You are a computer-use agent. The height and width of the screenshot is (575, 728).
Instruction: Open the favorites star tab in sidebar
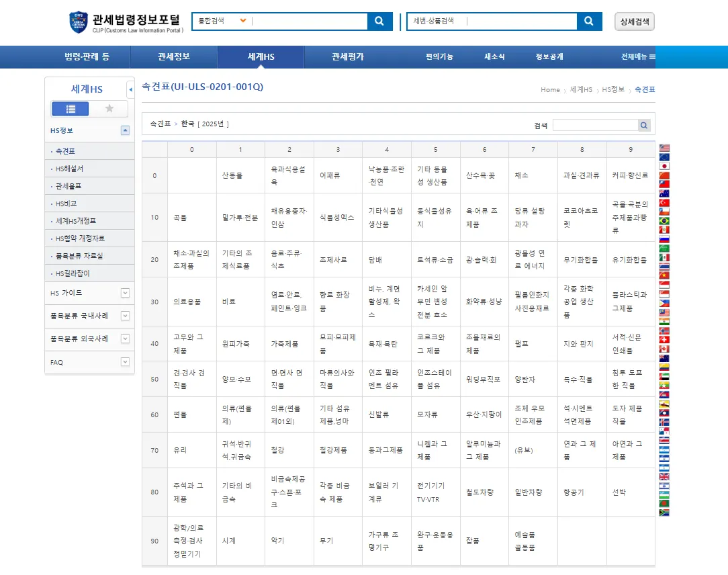point(109,109)
